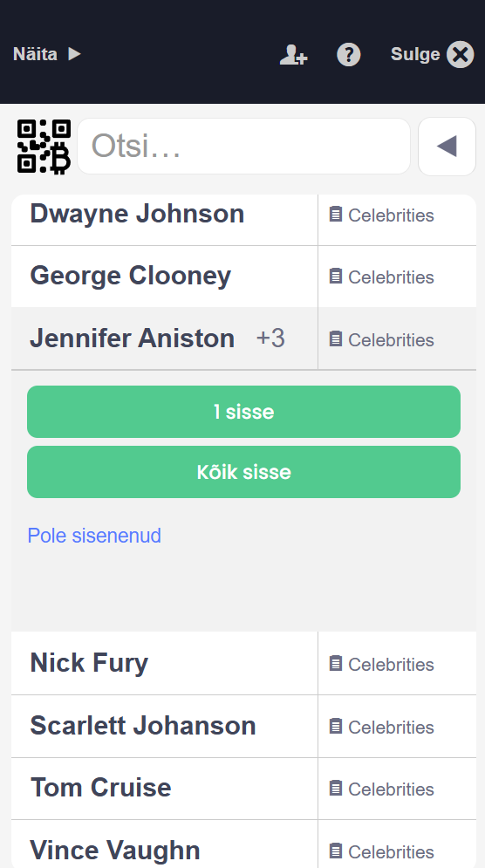Select the George Clooney guest entry

click(x=165, y=277)
